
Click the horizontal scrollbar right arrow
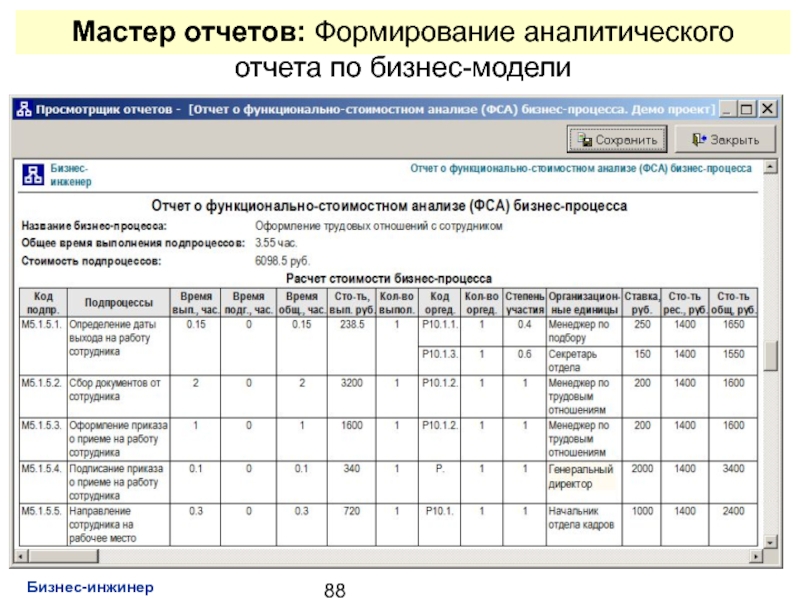coord(756,556)
